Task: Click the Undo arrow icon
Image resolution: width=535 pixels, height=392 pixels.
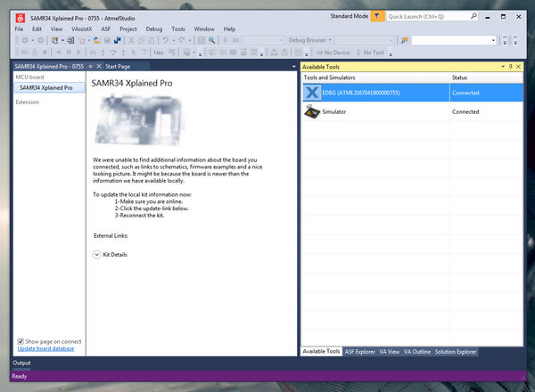Action: pos(166,40)
